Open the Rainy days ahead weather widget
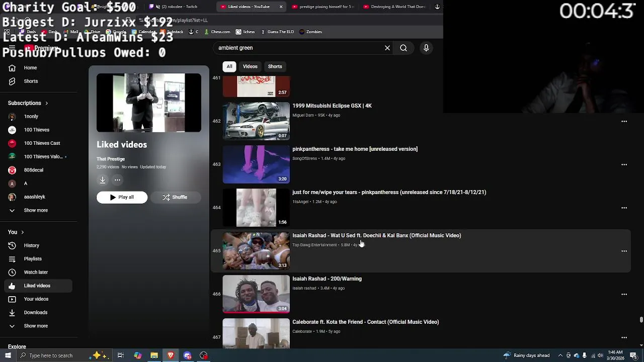Image resolution: width=644 pixels, height=362 pixels. 526,355
